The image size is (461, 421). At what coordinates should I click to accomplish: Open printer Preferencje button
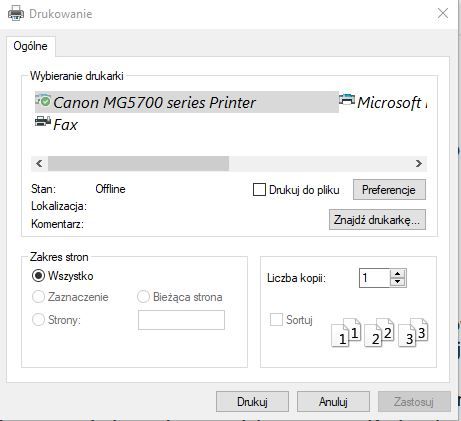pos(389,190)
